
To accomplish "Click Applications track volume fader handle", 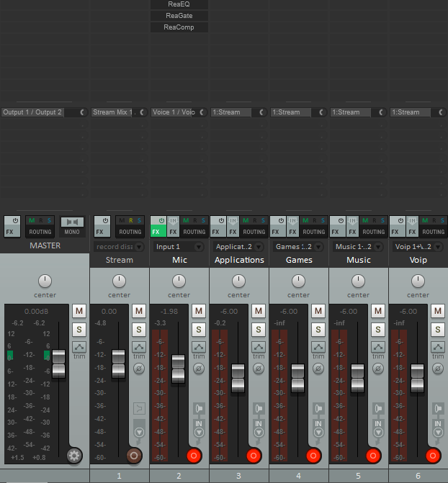I will (x=238, y=378).
